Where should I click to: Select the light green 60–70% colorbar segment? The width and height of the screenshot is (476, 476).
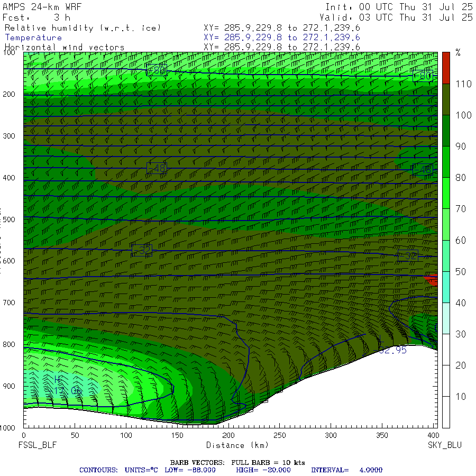[x=446, y=224]
